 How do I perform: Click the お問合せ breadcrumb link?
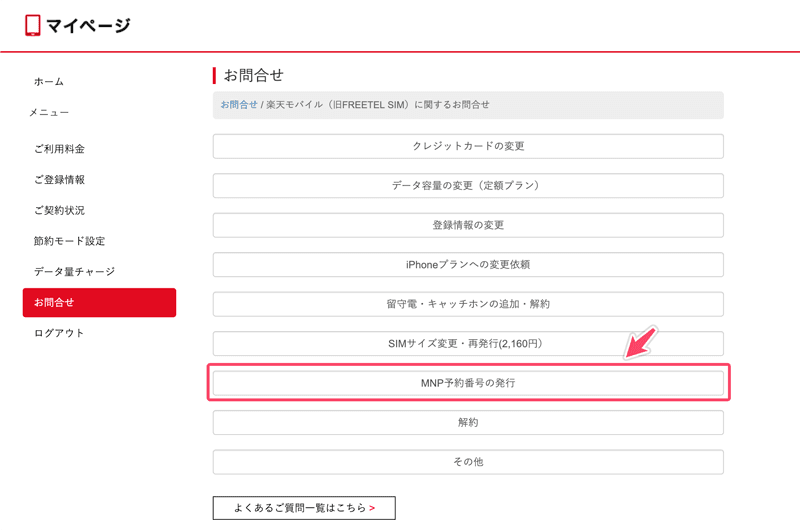(239, 105)
